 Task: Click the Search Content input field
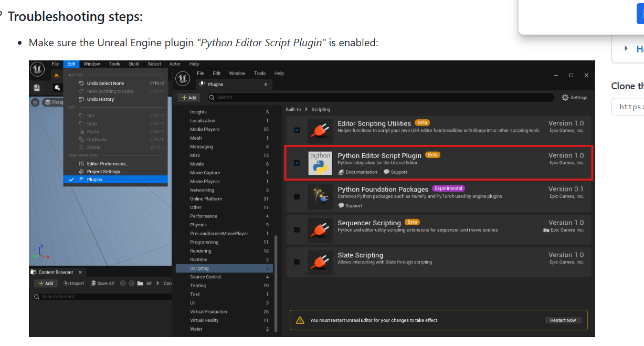102,297
